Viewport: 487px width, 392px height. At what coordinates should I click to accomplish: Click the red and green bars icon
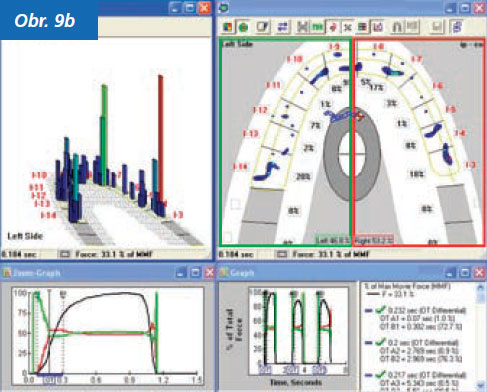(362, 27)
